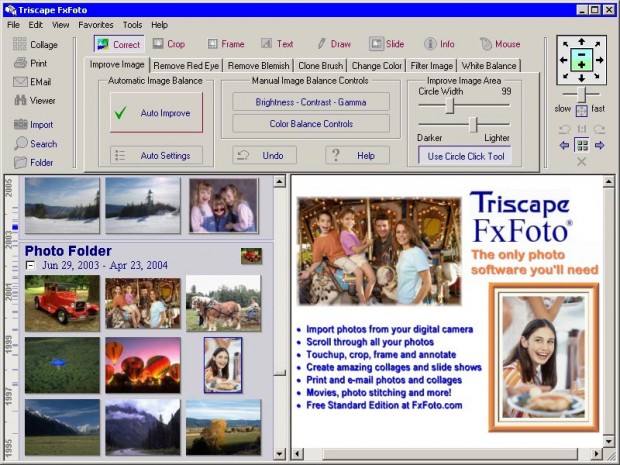Open the Edit menu

[x=35, y=25]
